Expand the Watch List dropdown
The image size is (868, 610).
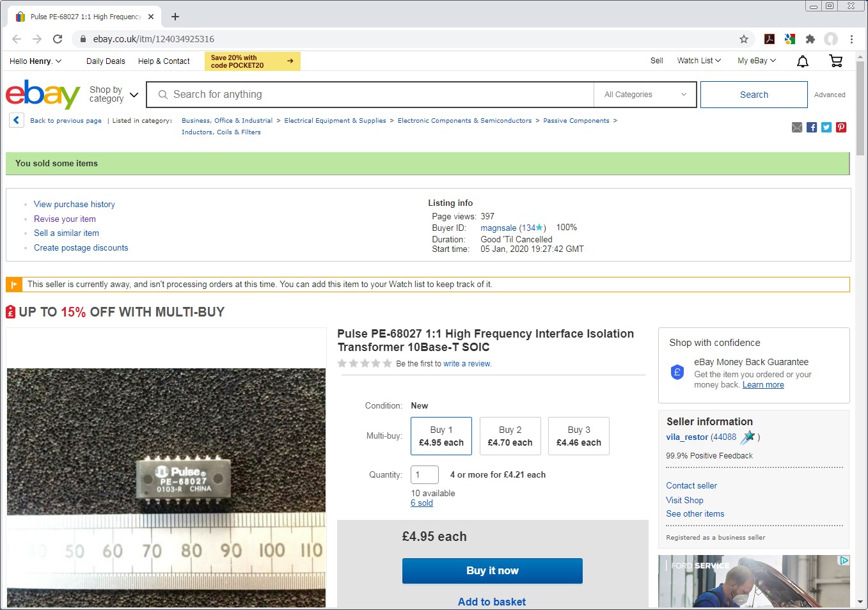699,61
